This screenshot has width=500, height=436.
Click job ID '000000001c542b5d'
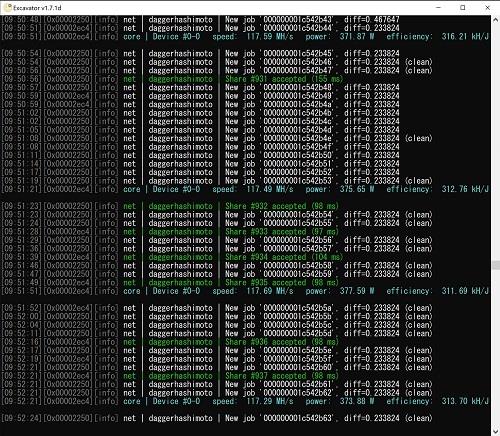coord(298,333)
